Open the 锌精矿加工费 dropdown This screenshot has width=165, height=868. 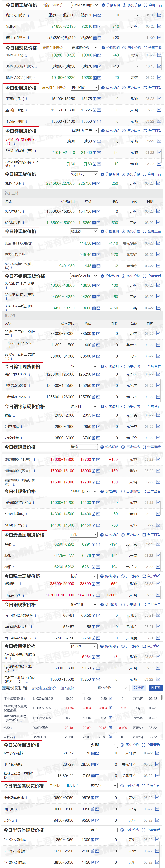click(x=84, y=131)
